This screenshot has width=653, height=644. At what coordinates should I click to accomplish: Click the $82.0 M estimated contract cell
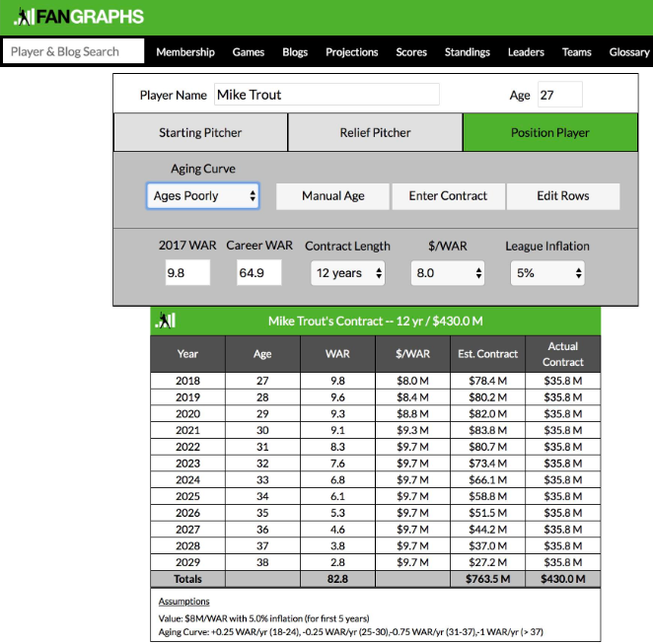click(x=487, y=414)
